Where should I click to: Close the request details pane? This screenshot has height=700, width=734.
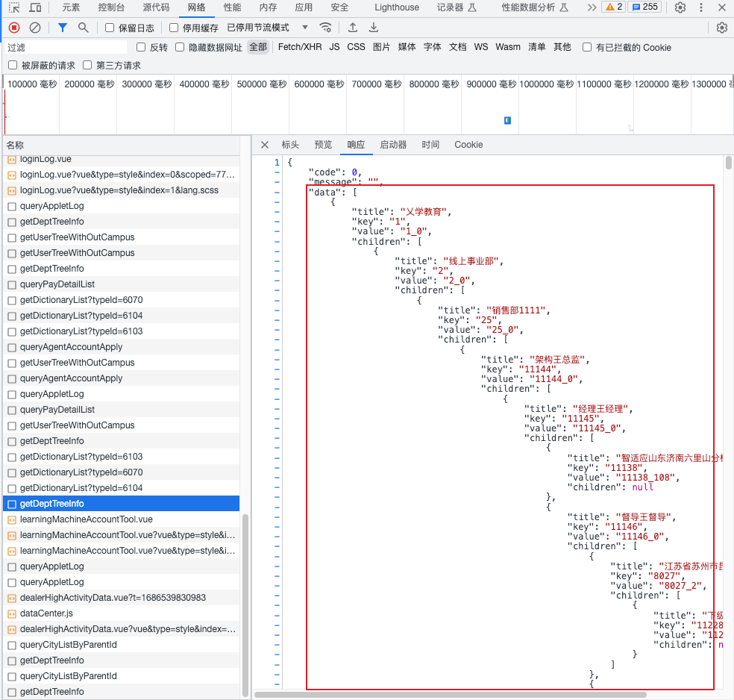pyautogui.click(x=265, y=145)
